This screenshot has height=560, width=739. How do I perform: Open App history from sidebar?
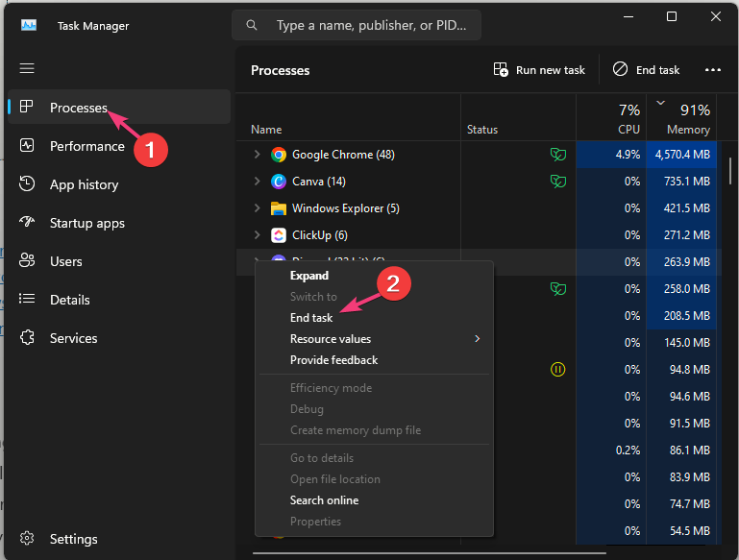tap(84, 184)
